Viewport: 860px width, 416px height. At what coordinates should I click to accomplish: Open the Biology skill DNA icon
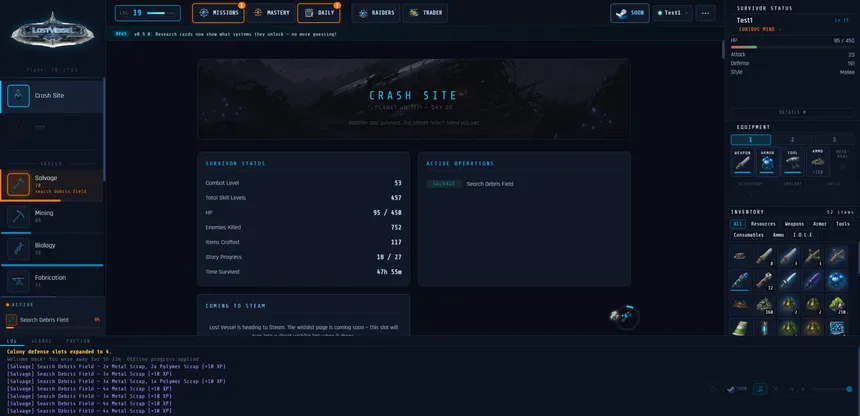(x=18, y=249)
